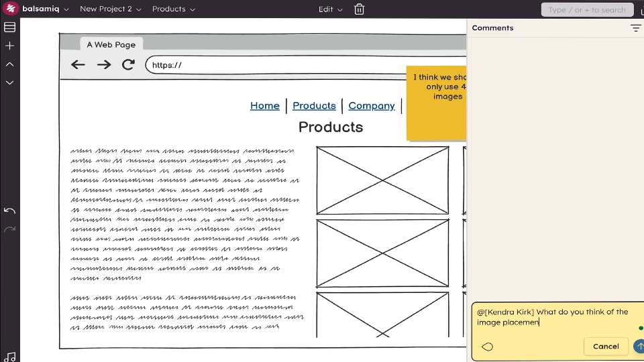Toggle the wireframes navigator panel icon

(10, 27)
